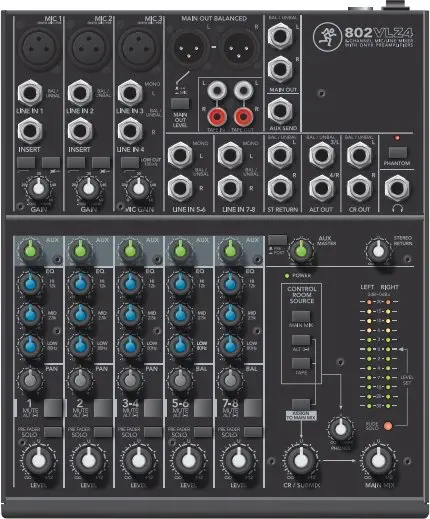Click the RUDE SOLO indicator light
The width and height of the screenshot is (430, 519).
(x=388, y=426)
